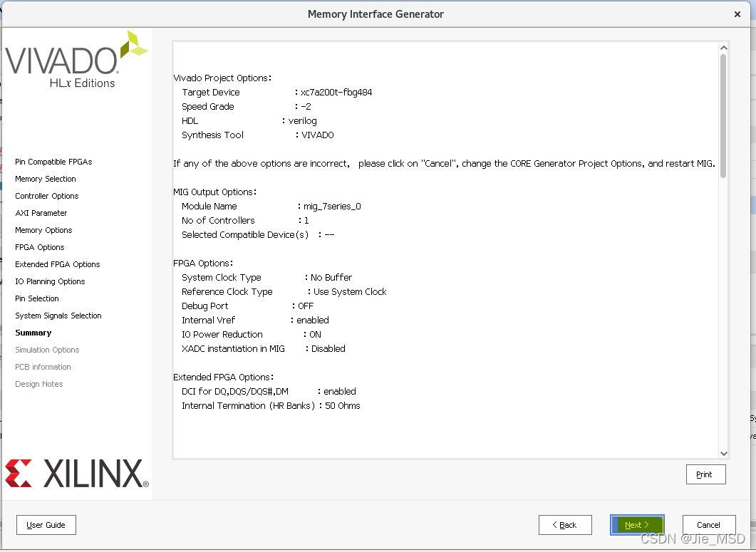Click the Speed Grade value -2
756x552 pixels.
[x=306, y=107]
